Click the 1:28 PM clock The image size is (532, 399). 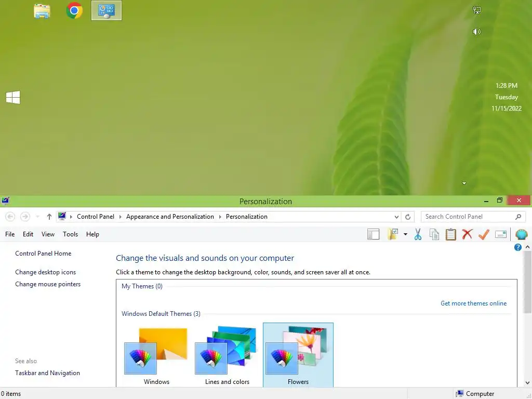click(506, 86)
